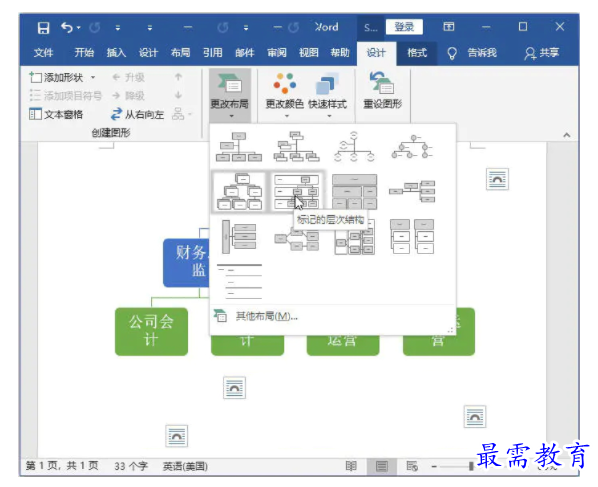Open 其他布局(M)... more layouts option
Image resolution: width=598 pixels, height=487 pixels.
click(x=256, y=316)
